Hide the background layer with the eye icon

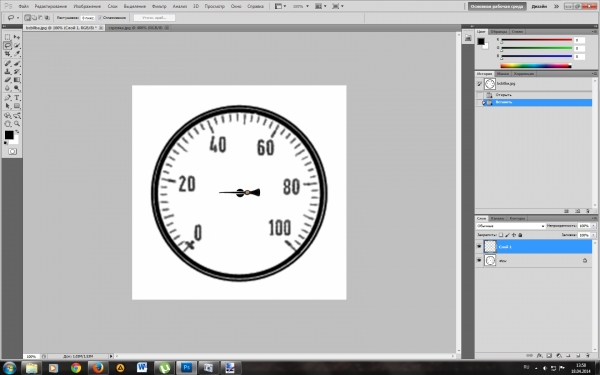coord(479,260)
